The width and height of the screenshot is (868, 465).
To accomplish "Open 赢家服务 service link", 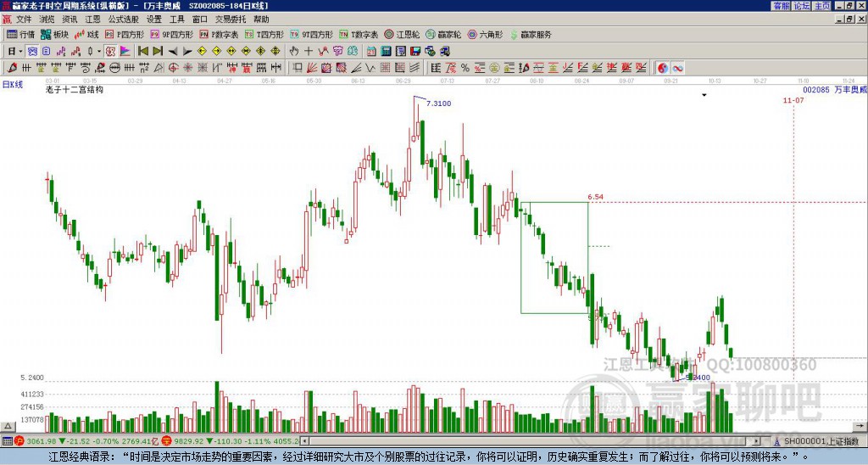I will point(531,34).
